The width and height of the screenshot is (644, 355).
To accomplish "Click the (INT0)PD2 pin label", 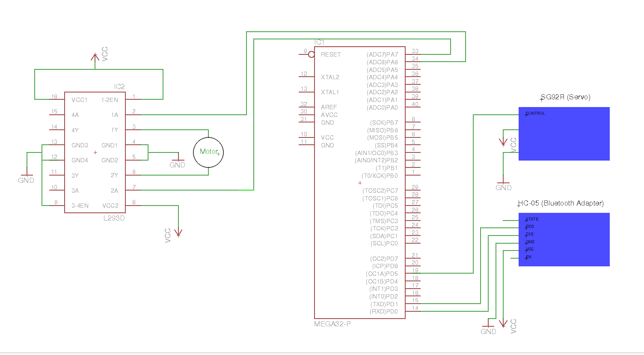I will point(383,296).
